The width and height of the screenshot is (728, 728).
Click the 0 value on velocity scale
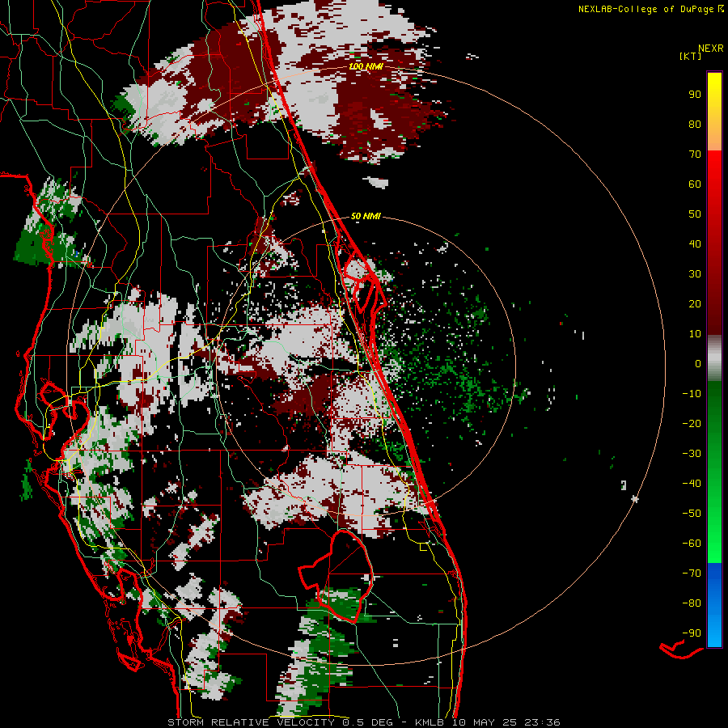pos(698,364)
